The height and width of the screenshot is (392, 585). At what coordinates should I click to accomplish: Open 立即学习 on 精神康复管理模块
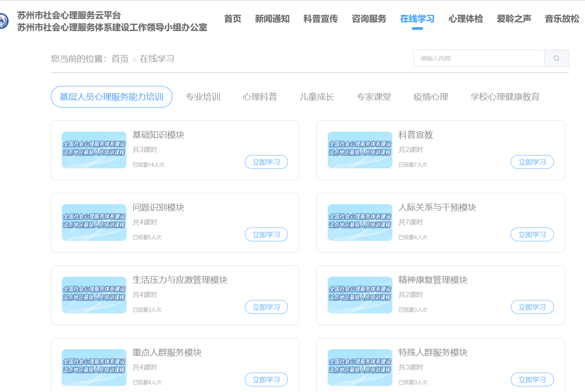[x=532, y=307]
